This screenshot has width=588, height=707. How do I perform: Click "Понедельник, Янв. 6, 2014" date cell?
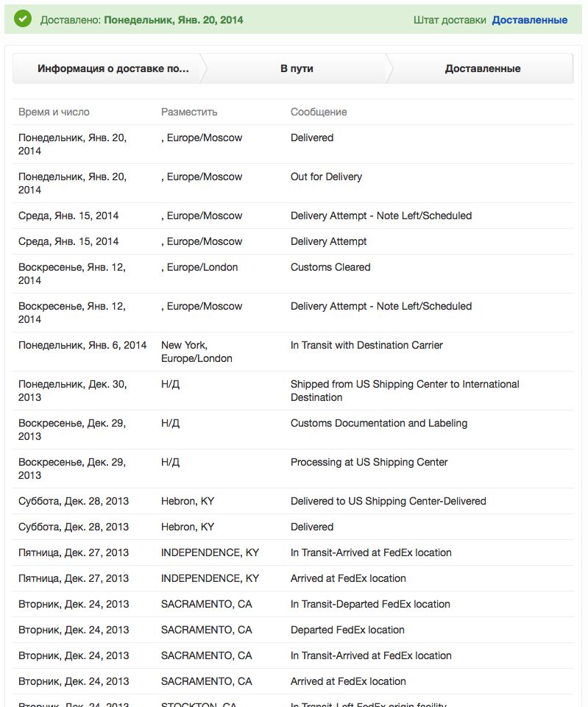pyautogui.click(x=82, y=345)
